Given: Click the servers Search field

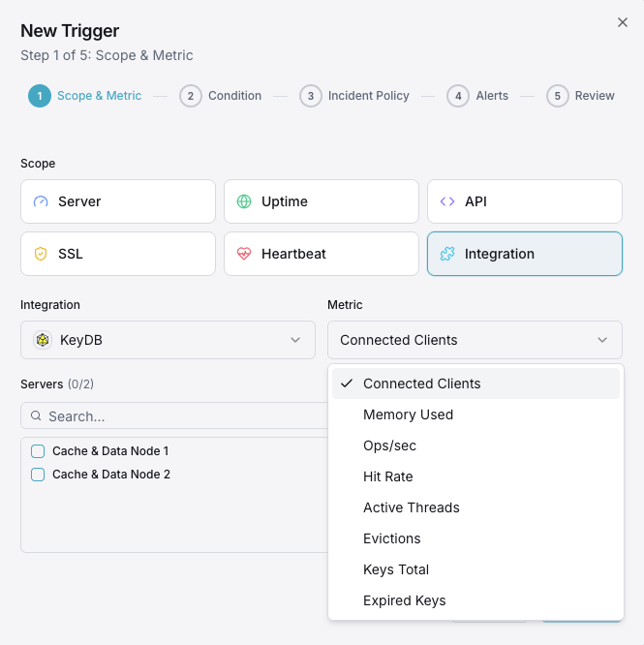Looking at the screenshot, I should pos(174,415).
